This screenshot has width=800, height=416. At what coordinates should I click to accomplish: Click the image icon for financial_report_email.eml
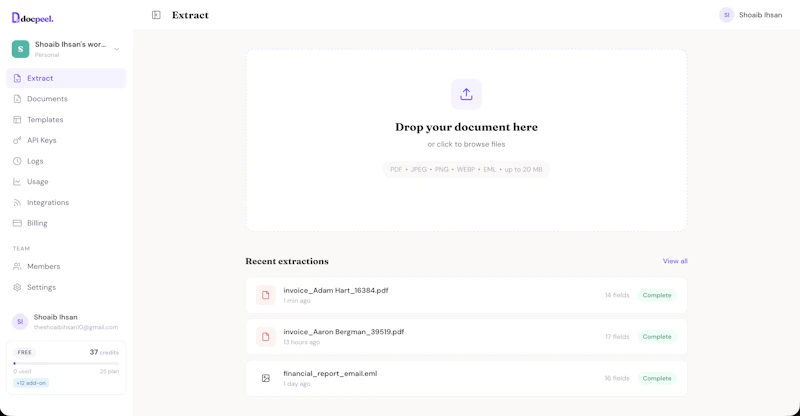coord(265,378)
